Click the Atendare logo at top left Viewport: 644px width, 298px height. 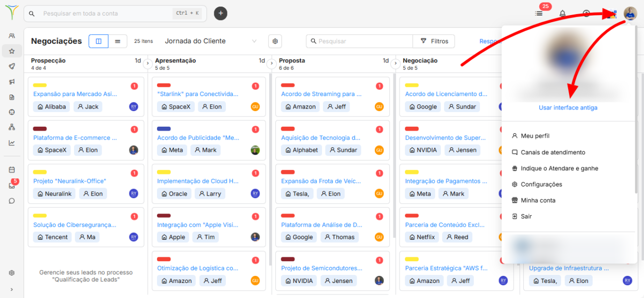pyautogui.click(x=11, y=13)
